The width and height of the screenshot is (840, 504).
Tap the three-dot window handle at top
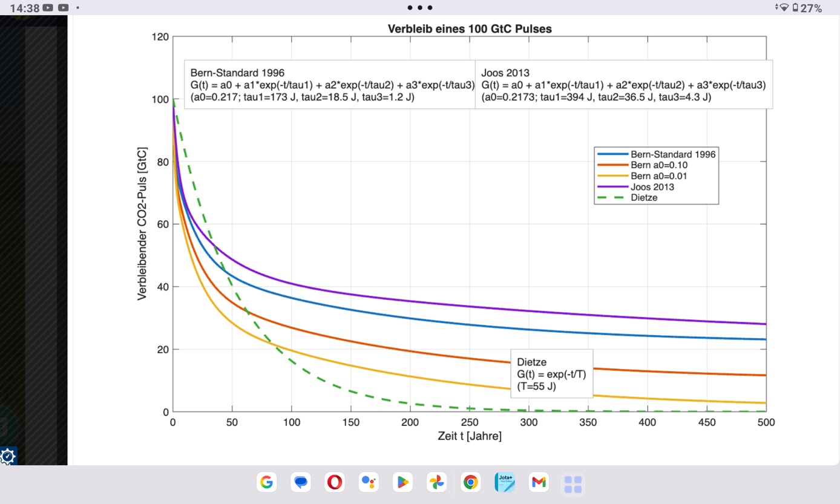coord(419,8)
